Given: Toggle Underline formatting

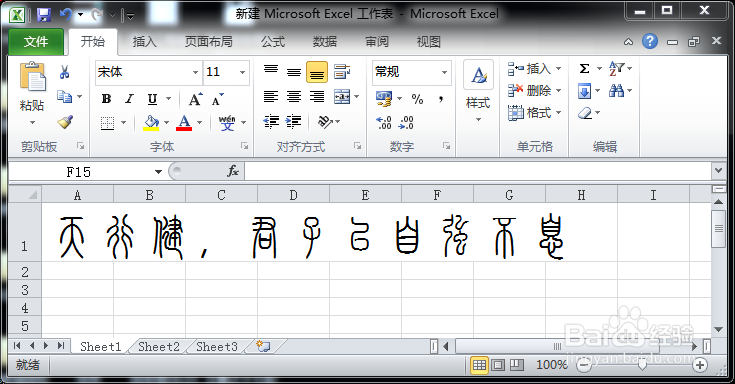Looking at the screenshot, I should pyautogui.click(x=152, y=99).
